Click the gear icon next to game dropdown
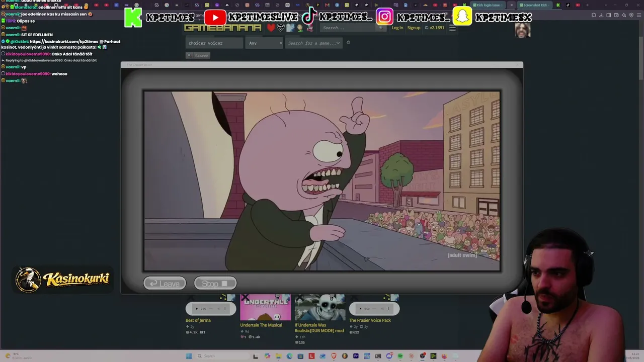This screenshot has height=362, width=644. click(x=348, y=43)
